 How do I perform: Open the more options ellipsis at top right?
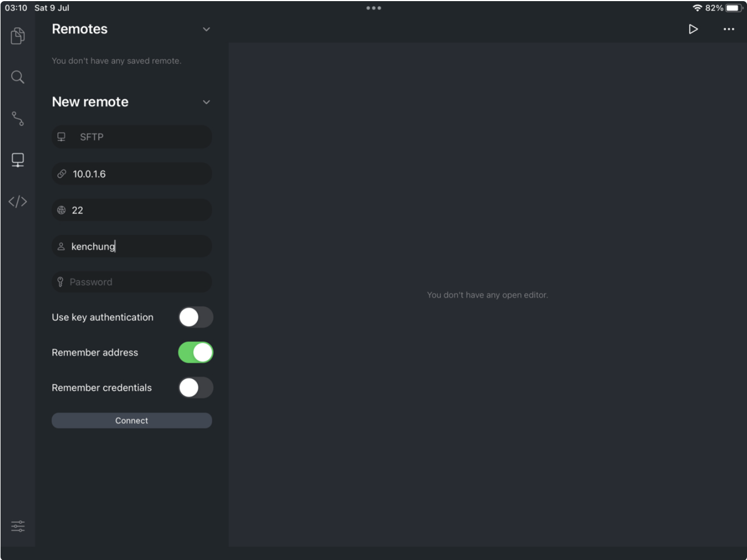tap(729, 29)
